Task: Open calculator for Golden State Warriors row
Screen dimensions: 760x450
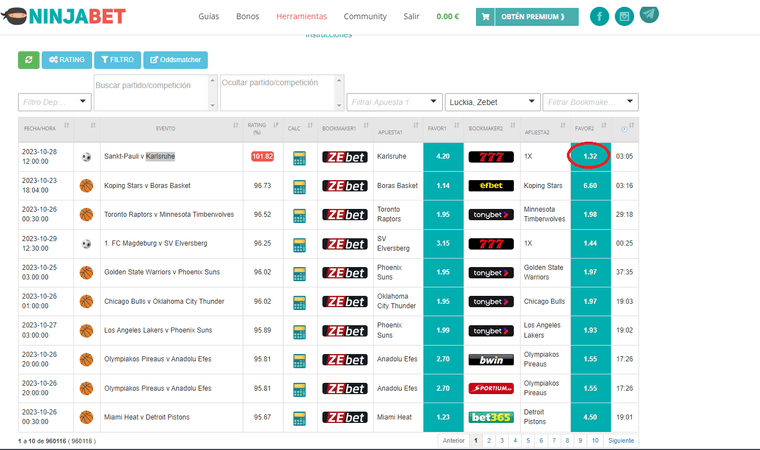Action: (x=300, y=274)
